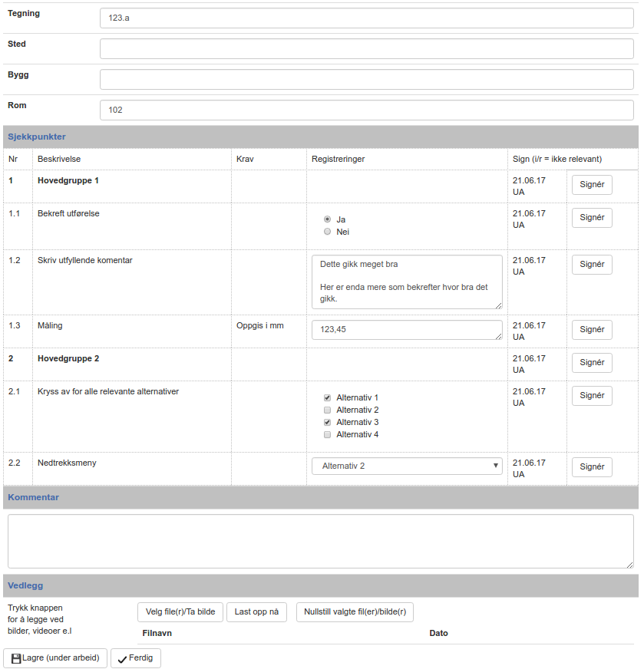644x669 pixels.
Task: Enable the Alternativ 4 checkbox
Action: [328, 435]
